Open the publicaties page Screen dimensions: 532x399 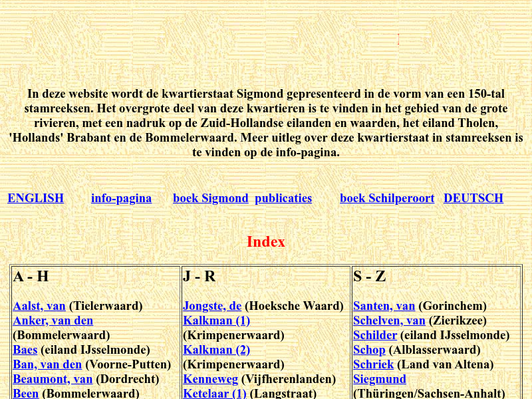pyautogui.click(x=283, y=198)
